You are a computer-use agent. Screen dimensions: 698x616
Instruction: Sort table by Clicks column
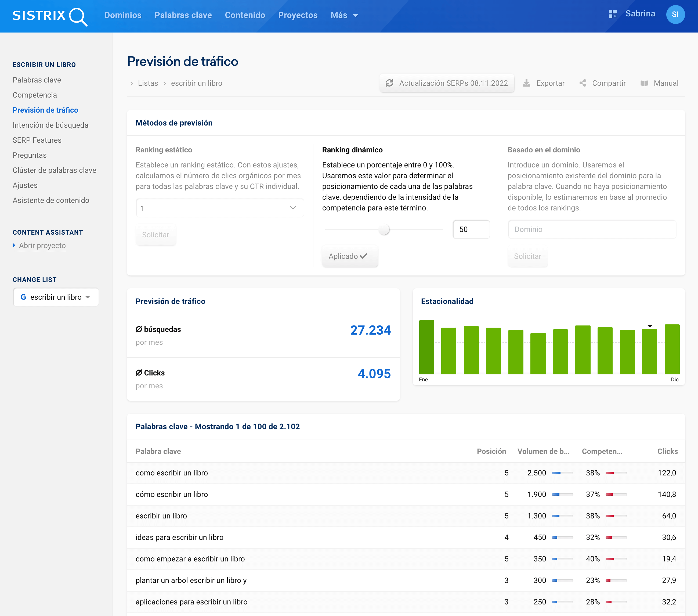[x=667, y=451]
